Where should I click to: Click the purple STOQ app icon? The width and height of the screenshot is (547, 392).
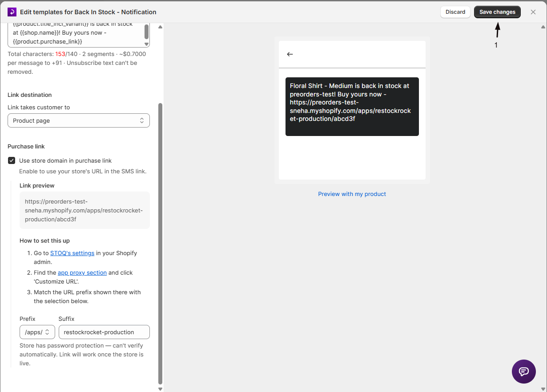pyautogui.click(x=12, y=12)
